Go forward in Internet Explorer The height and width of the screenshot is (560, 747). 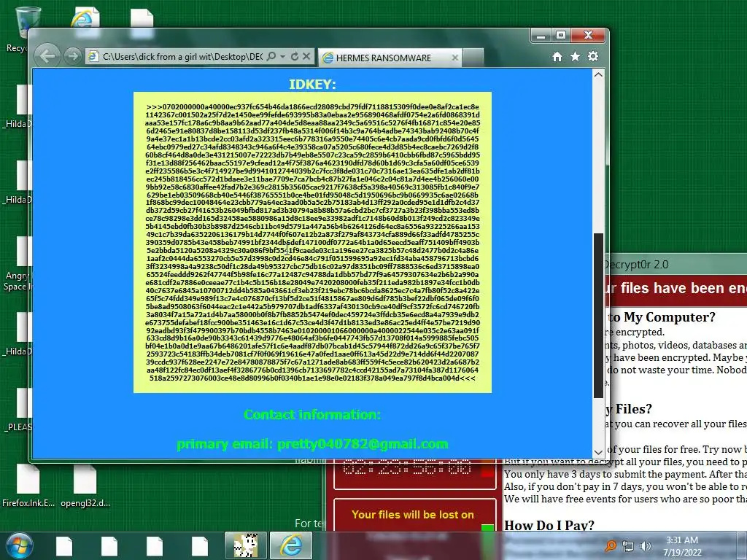(x=72, y=56)
